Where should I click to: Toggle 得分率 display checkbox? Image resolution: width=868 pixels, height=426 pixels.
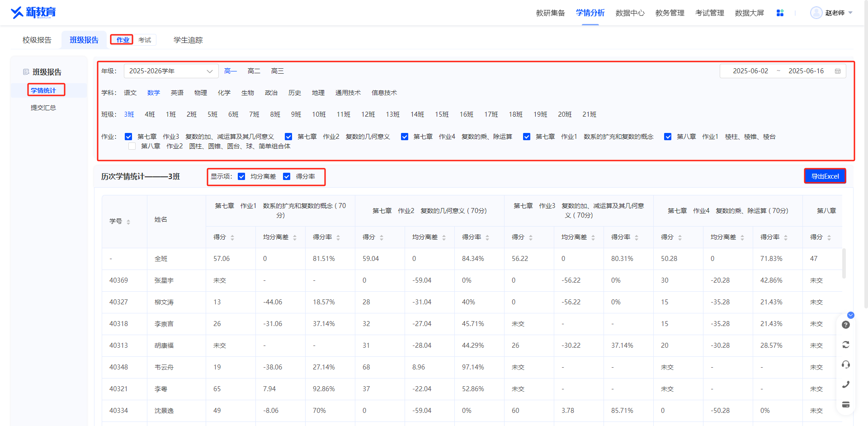point(287,176)
